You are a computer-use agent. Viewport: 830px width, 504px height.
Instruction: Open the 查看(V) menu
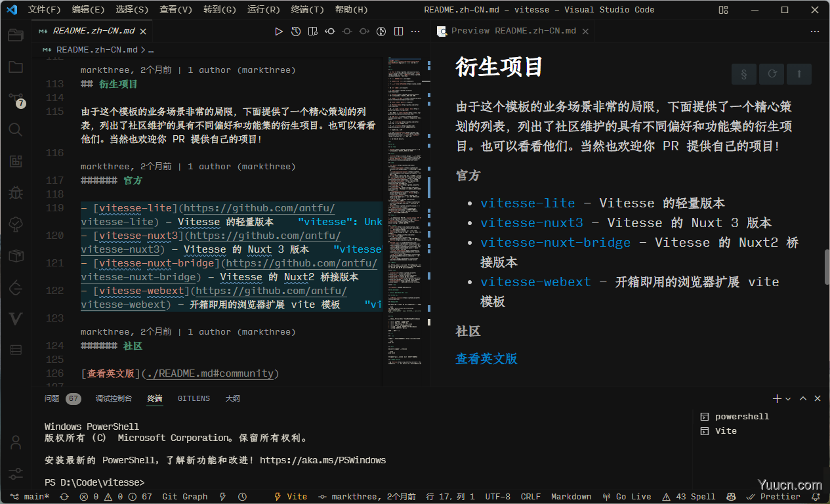pos(176,10)
